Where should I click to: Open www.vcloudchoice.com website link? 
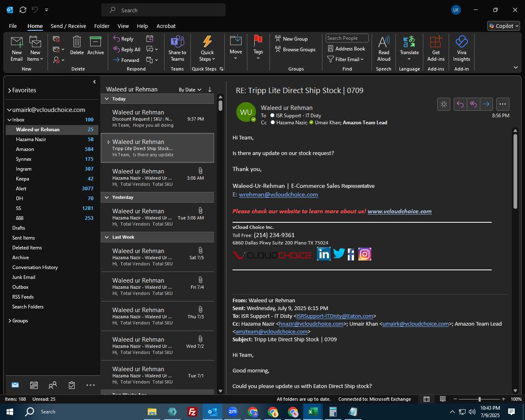tap(399, 211)
